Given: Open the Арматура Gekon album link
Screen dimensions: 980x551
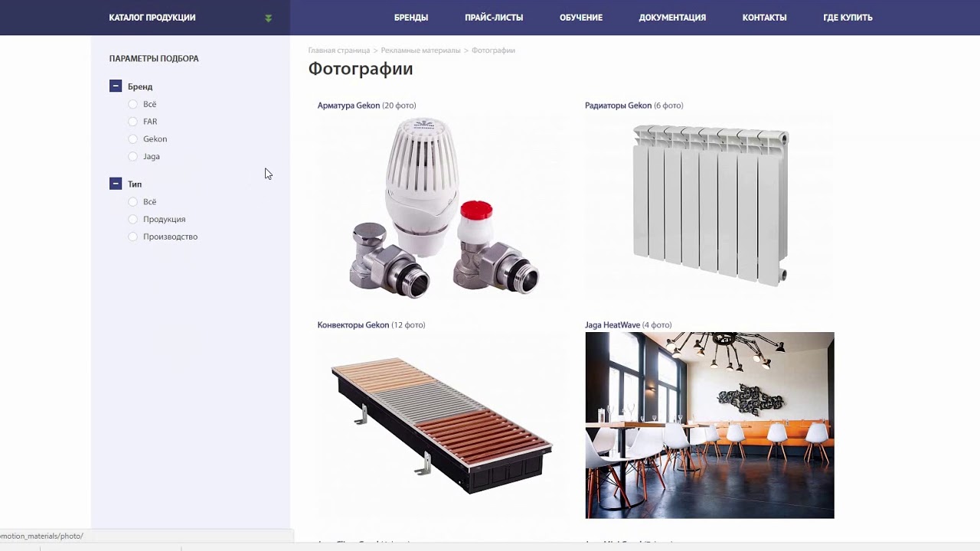Looking at the screenshot, I should 348,106.
